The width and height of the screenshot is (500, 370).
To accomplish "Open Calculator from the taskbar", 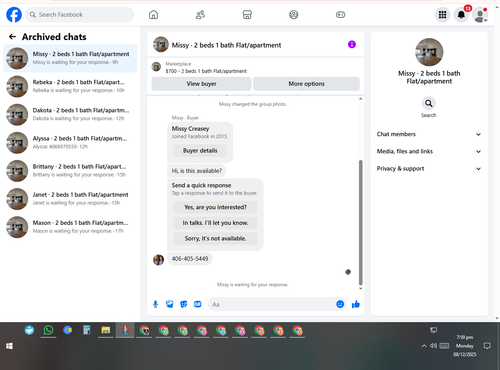I will 87,330.
